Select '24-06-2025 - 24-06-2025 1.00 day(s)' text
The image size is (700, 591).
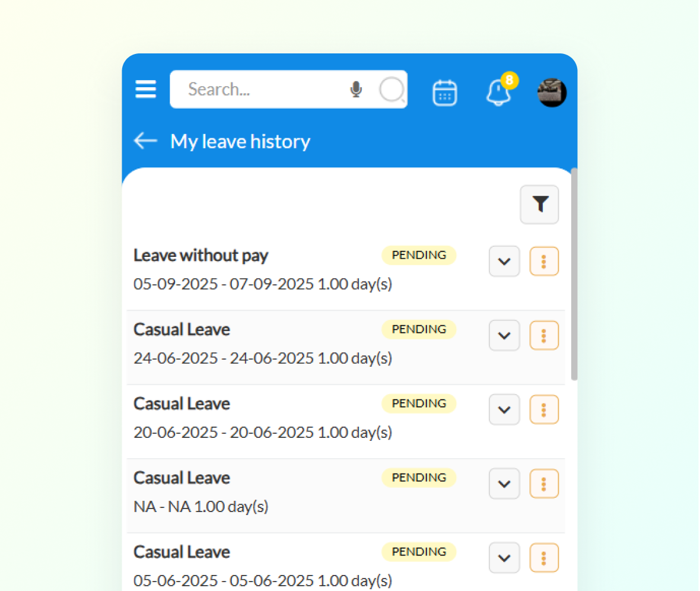click(x=263, y=358)
